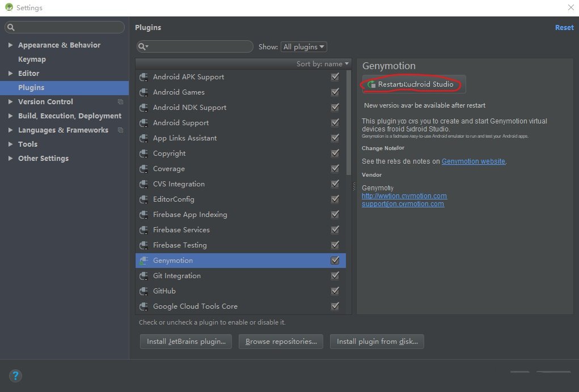Viewport: 579px width, 392px height.
Task: Expand Build, Execution, Deployment node
Action: click(x=10, y=116)
